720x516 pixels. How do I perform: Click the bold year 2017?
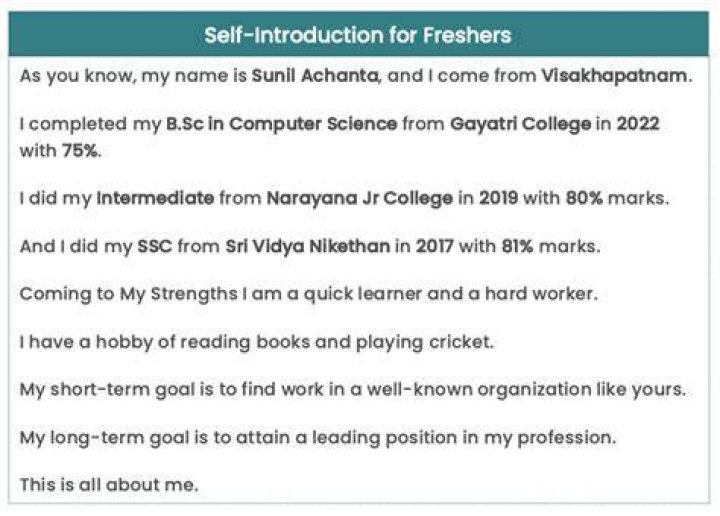pyautogui.click(x=434, y=247)
